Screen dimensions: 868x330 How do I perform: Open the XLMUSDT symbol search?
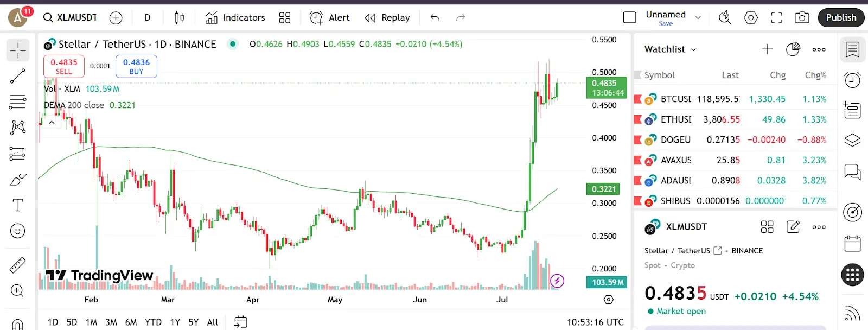click(x=71, y=18)
